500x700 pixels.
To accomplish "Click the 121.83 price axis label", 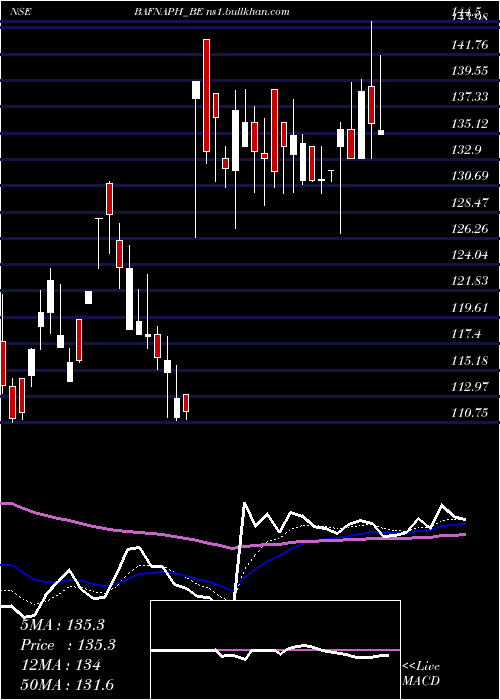I will click(470, 281).
